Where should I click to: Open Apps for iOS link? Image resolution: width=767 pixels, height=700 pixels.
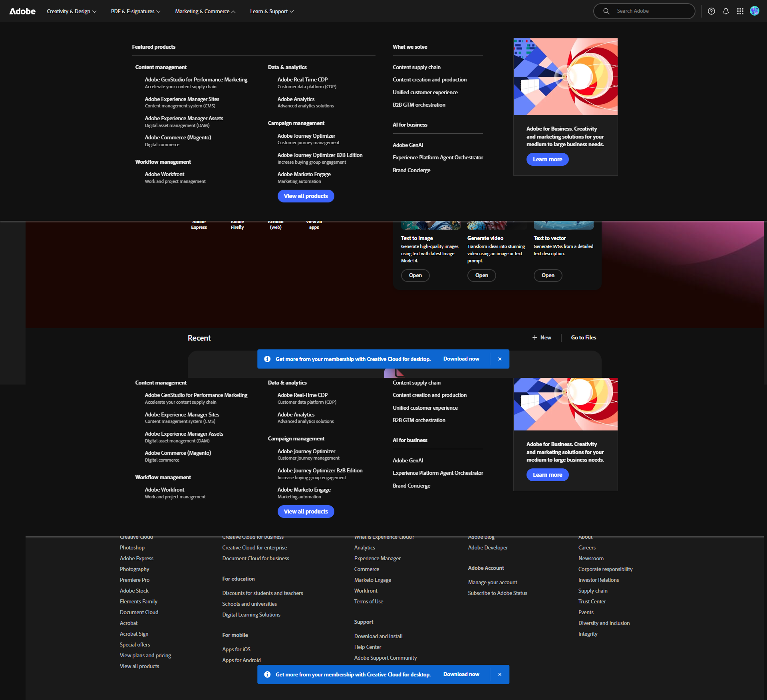236,649
